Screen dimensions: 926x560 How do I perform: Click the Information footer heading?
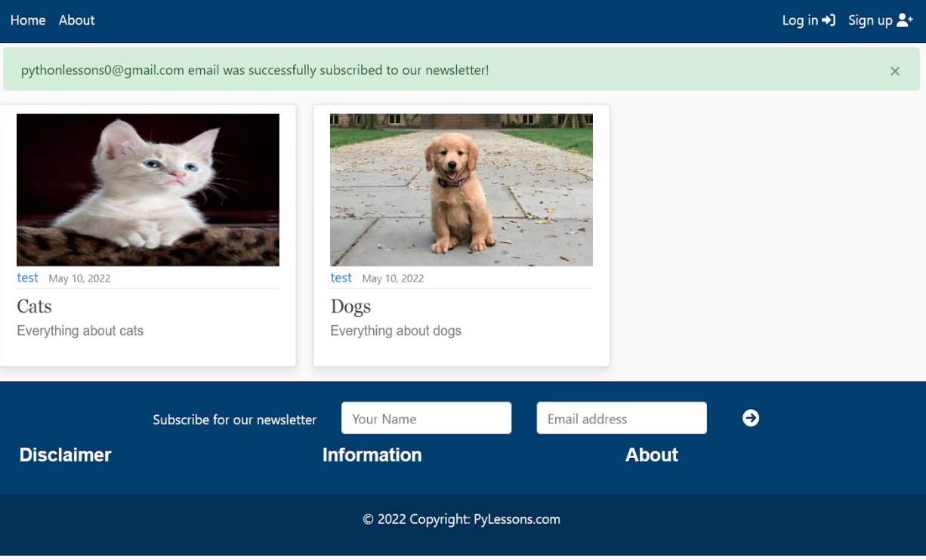tap(372, 455)
